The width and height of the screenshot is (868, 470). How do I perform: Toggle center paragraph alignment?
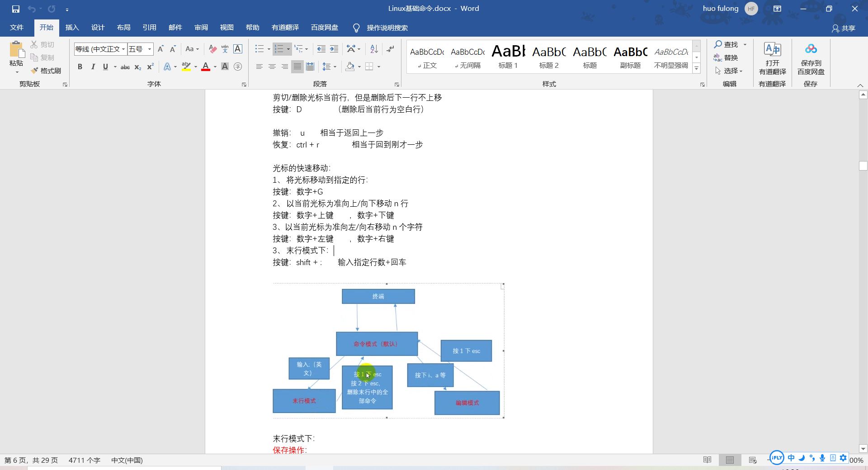point(272,66)
